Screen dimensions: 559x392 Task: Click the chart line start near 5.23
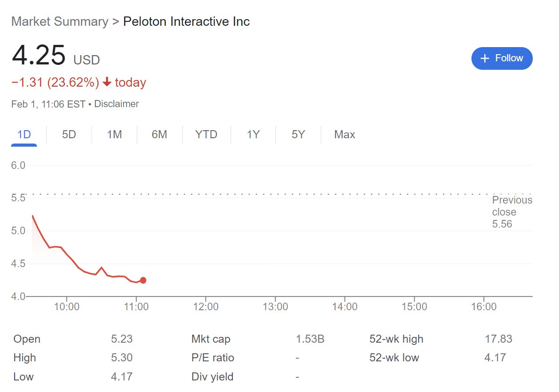[32, 216]
